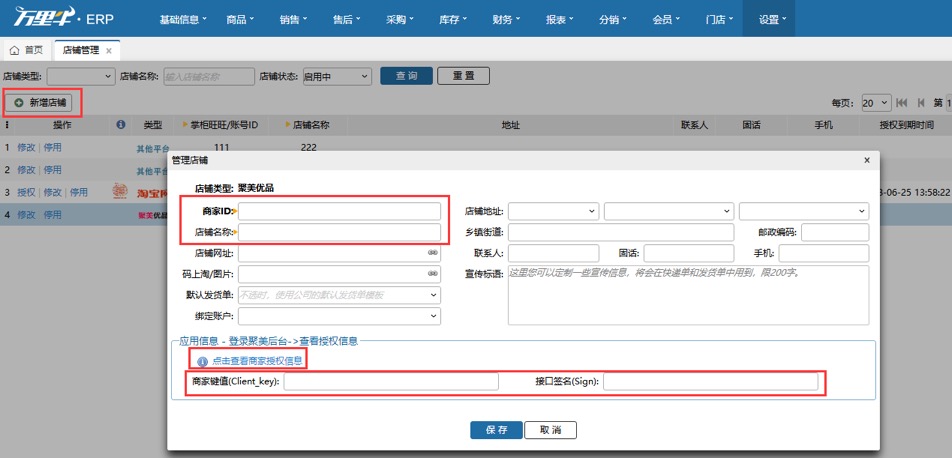Click the link icon in 店铺网址 field
The height and width of the screenshot is (458, 952).
pyautogui.click(x=432, y=252)
